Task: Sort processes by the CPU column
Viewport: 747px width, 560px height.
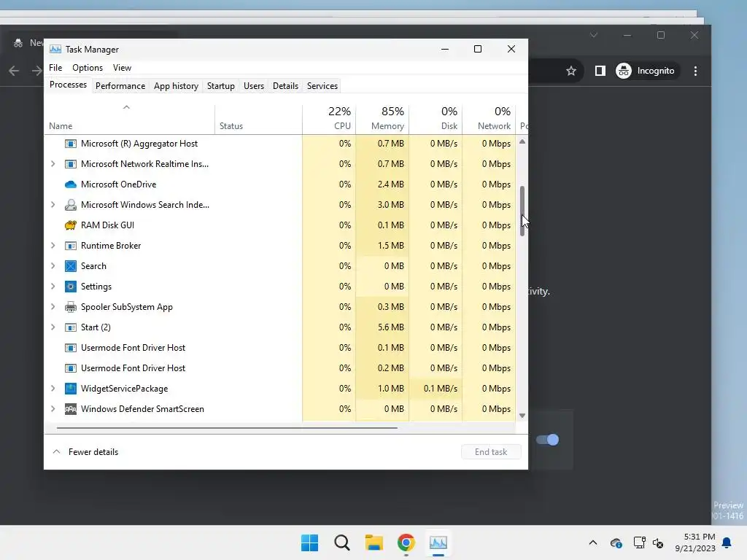Action: point(329,119)
